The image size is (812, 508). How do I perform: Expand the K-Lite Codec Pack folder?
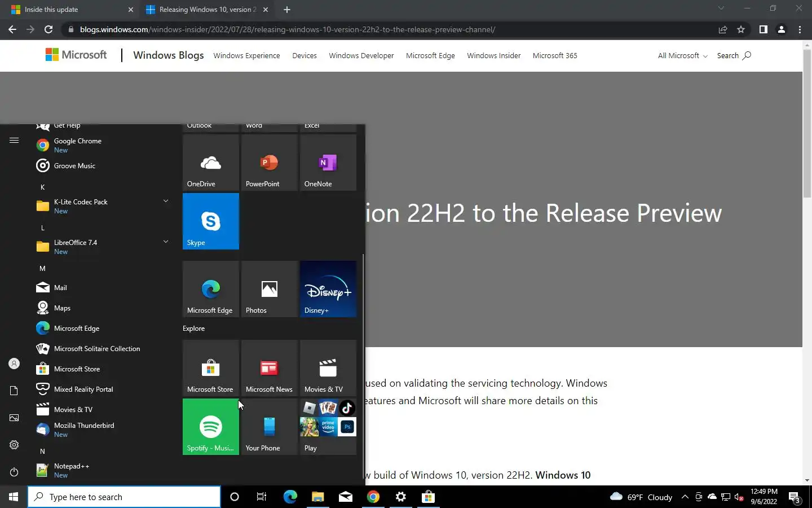tap(103, 206)
